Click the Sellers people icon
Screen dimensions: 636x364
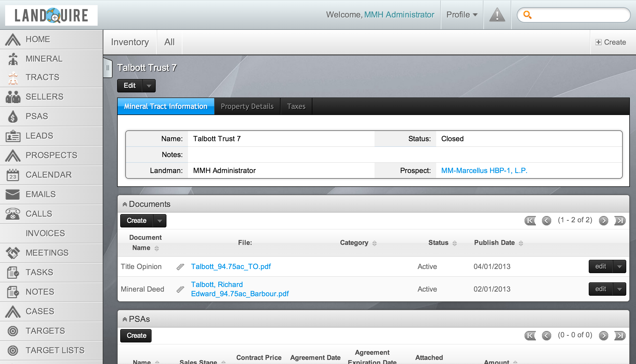tap(13, 97)
